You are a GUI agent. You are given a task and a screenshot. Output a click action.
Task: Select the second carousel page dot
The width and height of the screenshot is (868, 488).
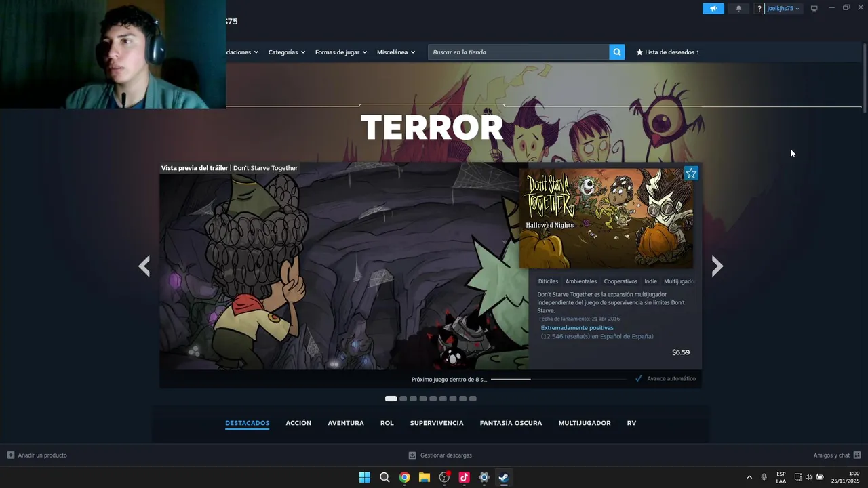point(403,399)
